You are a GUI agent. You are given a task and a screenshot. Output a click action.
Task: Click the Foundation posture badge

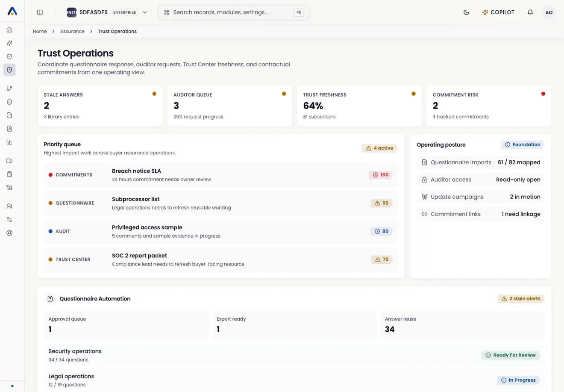[x=523, y=145]
